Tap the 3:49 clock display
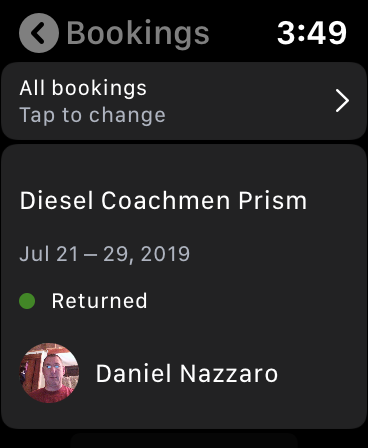The image size is (368, 448). click(312, 33)
